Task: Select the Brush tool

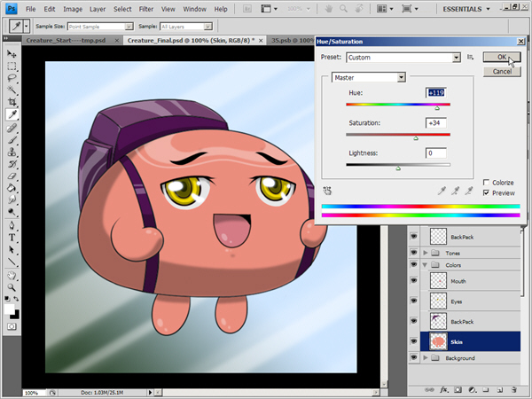Action: (12, 140)
